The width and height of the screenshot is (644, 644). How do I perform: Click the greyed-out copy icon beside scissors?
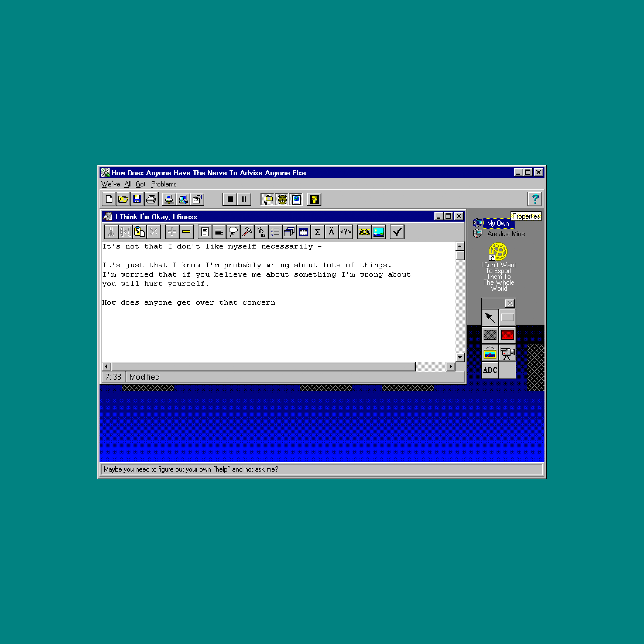[125, 232]
